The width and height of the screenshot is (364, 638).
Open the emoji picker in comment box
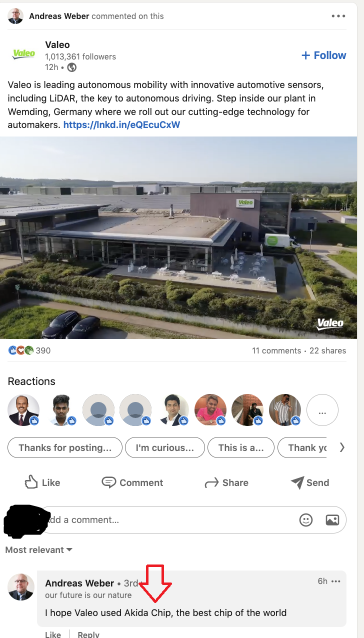point(306,520)
